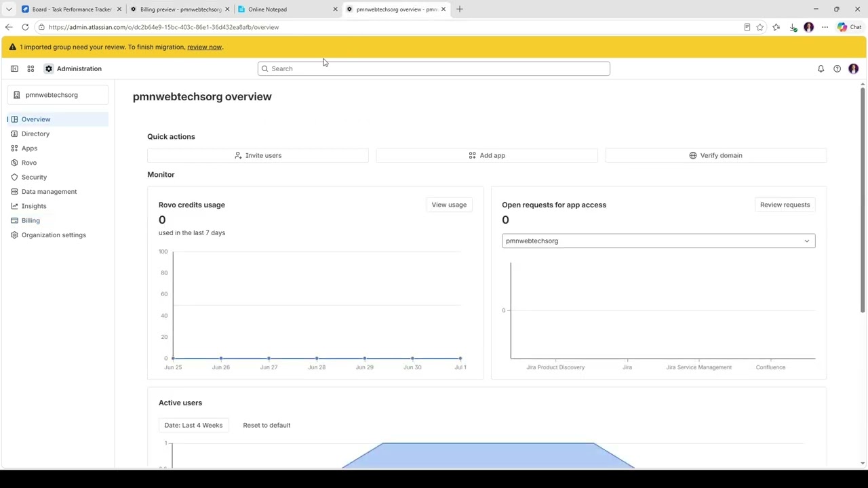The height and width of the screenshot is (488, 868).
Task: Click Reset to default
Action: coord(267,425)
